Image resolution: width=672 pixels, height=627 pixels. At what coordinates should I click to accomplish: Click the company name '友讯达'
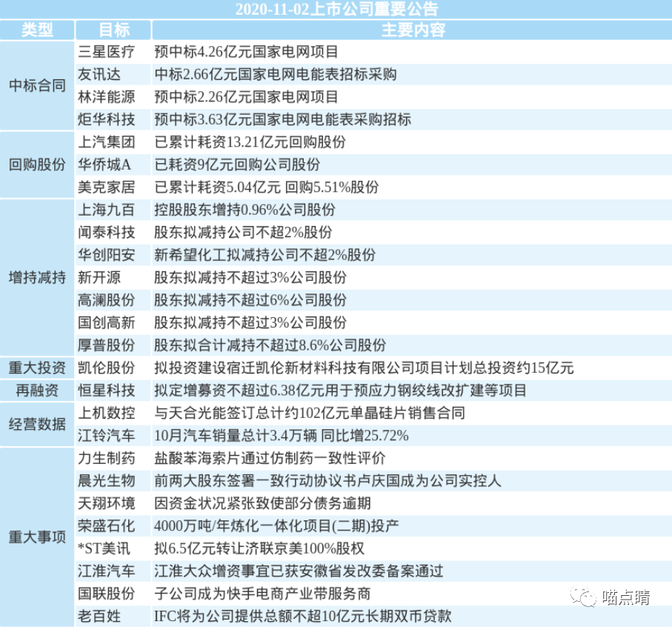coord(99,74)
